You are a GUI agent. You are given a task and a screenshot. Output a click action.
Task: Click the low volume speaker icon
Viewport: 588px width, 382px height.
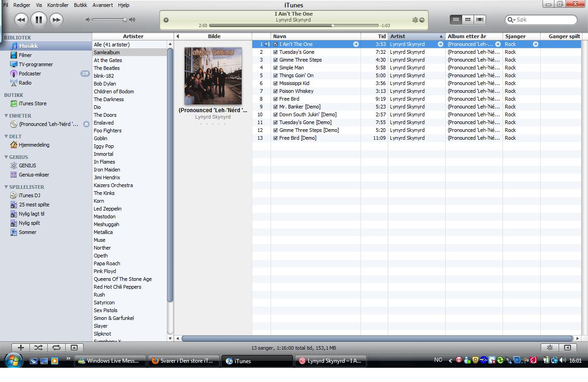pyautogui.click(x=88, y=20)
